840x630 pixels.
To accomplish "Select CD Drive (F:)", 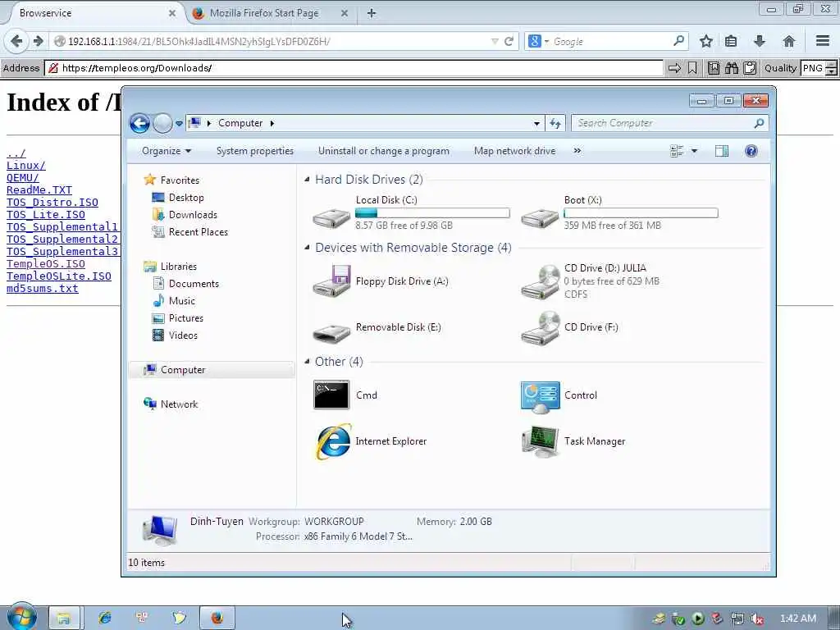I will pyautogui.click(x=570, y=327).
